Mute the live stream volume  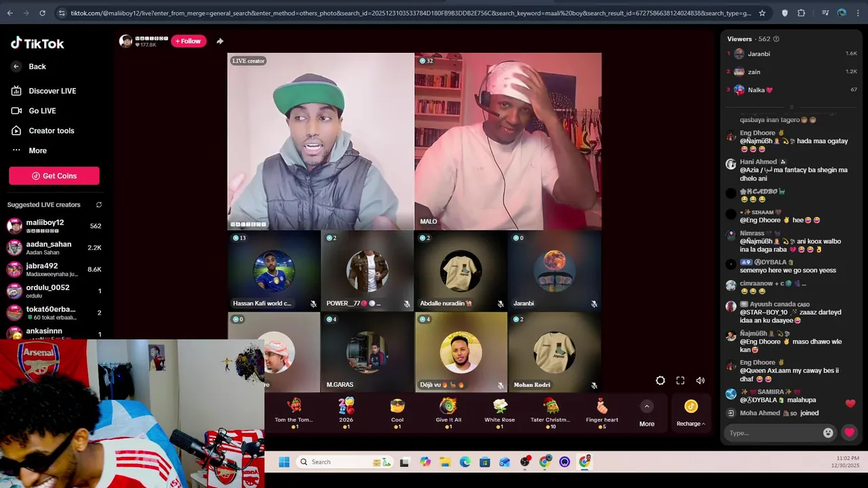point(701,381)
